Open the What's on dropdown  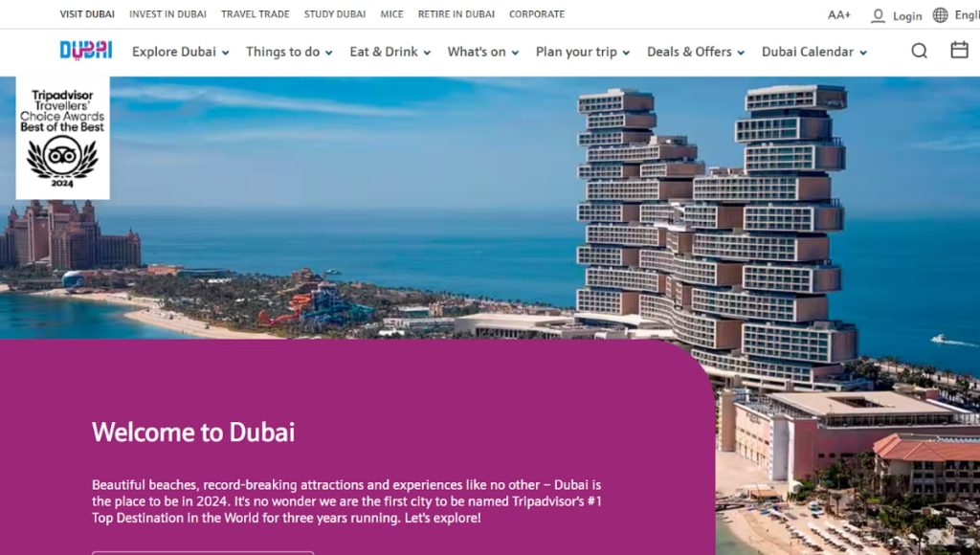tap(483, 52)
